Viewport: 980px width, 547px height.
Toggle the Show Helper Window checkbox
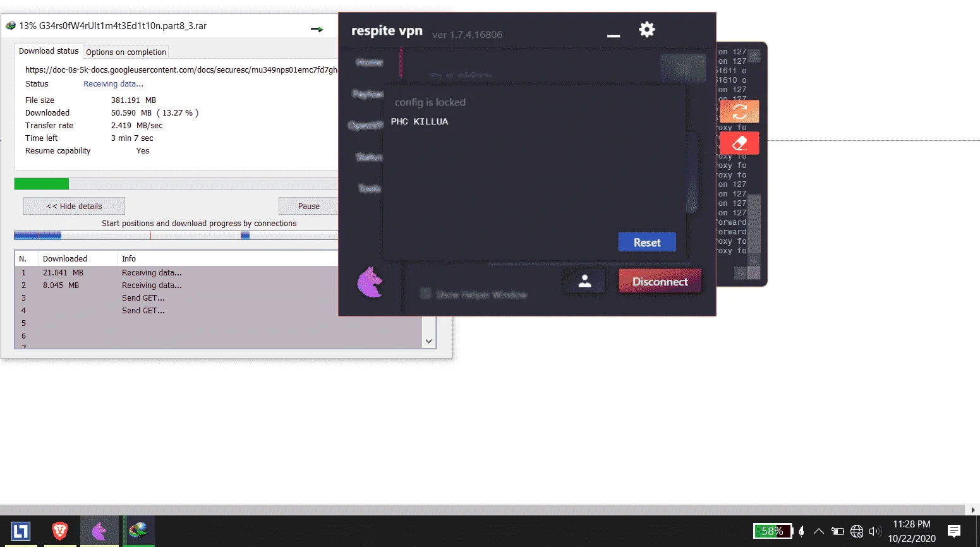pyautogui.click(x=425, y=294)
